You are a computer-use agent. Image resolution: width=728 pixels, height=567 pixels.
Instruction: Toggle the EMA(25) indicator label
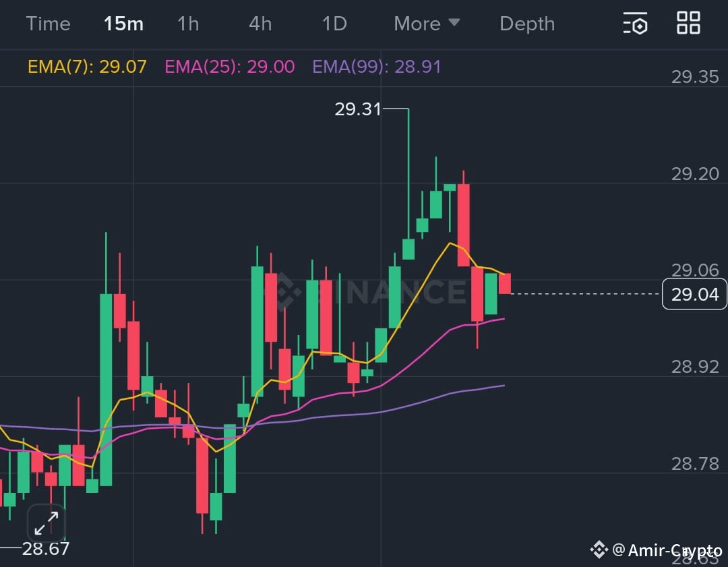[x=229, y=67]
